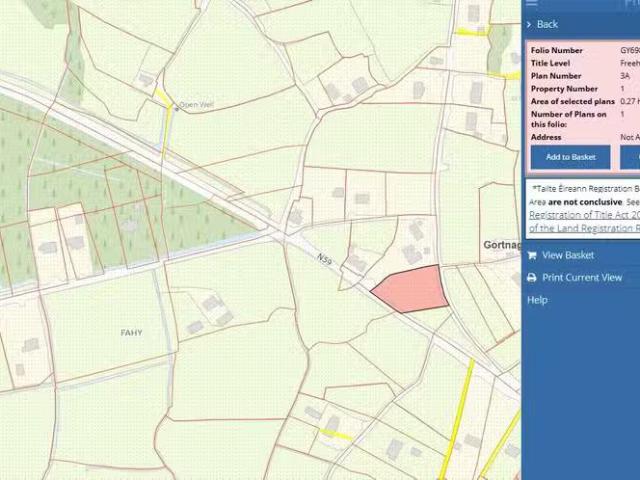Click the hamburger menu icon
This screenshot has width=640, height=480.
pyautogui.click(x=532, y=4)
